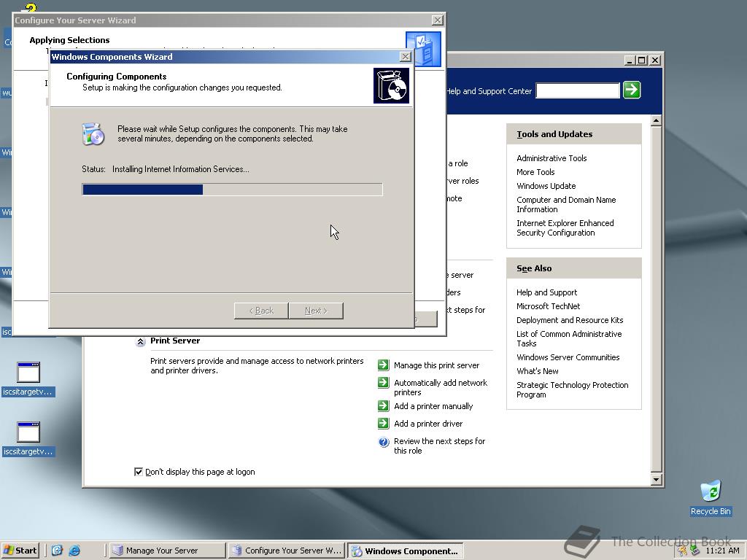Open More Tools link
747x560 pixels.
(535, 172)
